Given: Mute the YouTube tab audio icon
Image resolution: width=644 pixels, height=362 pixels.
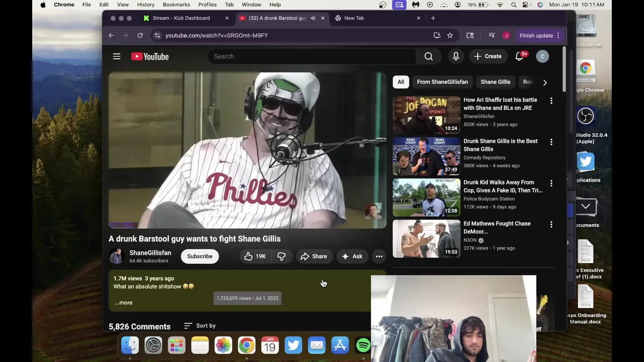Looking at the screenshot, I should tap(313, 18).
